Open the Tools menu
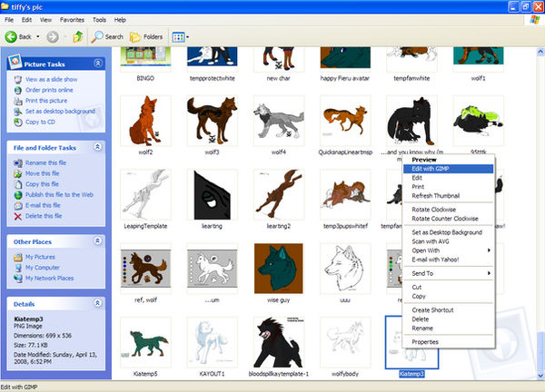 [99, 20]
